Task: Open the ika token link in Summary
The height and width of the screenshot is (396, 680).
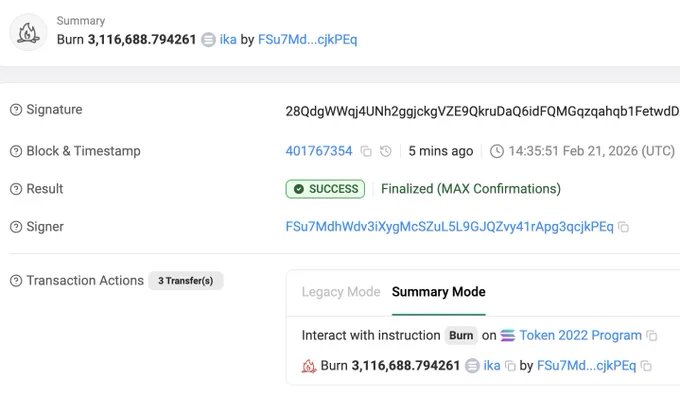Action: 228,39
